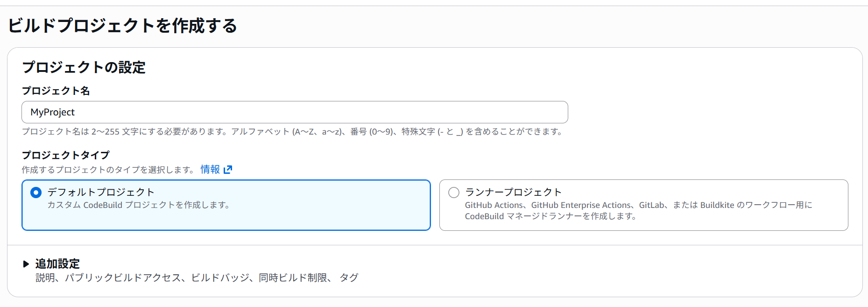
Task: Click the 追加設定 disclosure triangle
Action: [x=26, y=264]
